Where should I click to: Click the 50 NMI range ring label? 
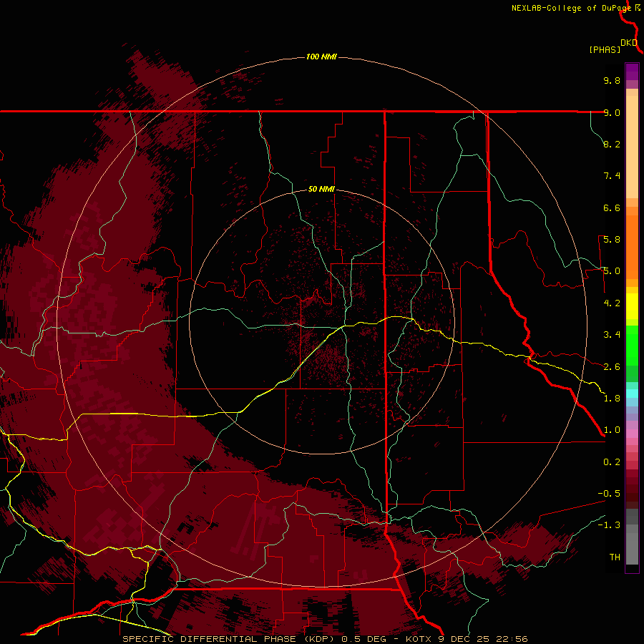tap(321, 189)
